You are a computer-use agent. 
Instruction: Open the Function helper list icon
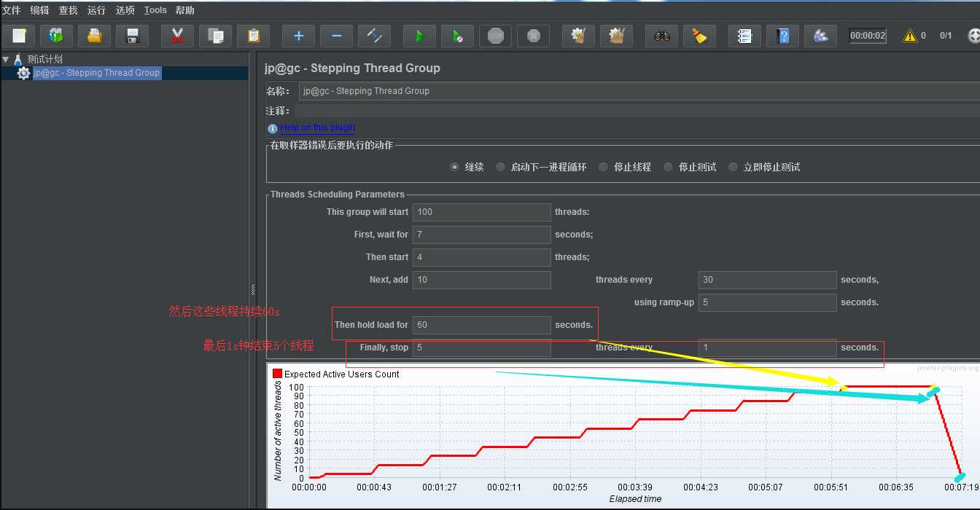(744, 36)
